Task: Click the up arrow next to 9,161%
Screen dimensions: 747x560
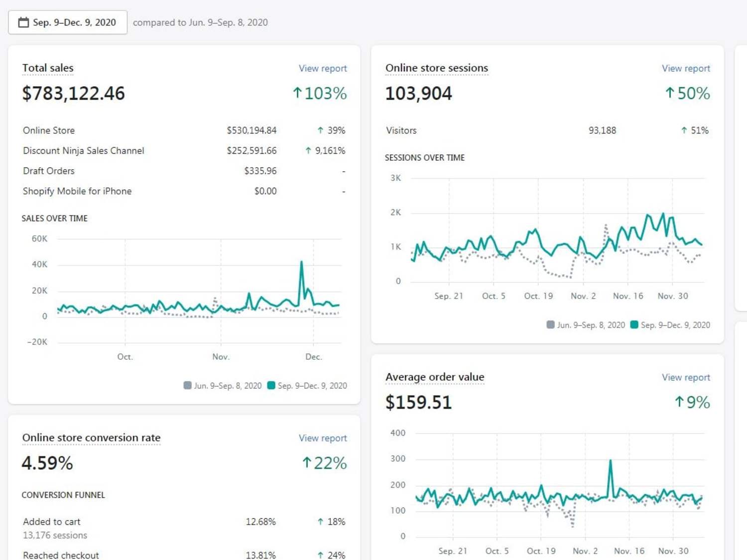Action: pos(308,150)
